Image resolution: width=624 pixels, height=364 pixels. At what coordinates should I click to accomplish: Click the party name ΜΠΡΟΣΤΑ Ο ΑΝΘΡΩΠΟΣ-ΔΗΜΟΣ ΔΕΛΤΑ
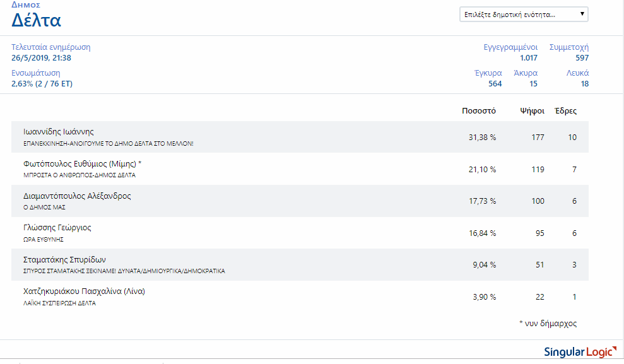point(79,175)
